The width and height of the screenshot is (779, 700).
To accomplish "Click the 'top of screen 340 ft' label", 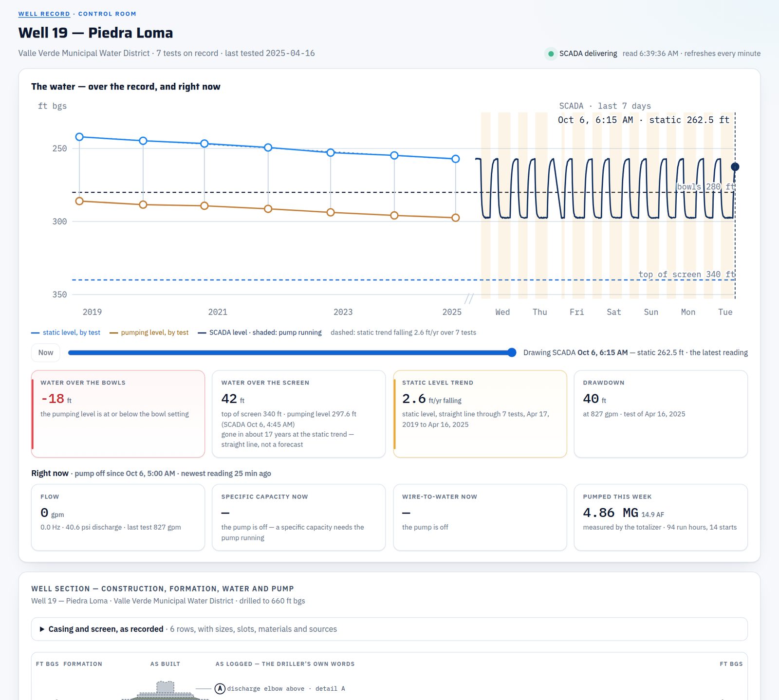I will pyautogui.click(x=686, y=274).
